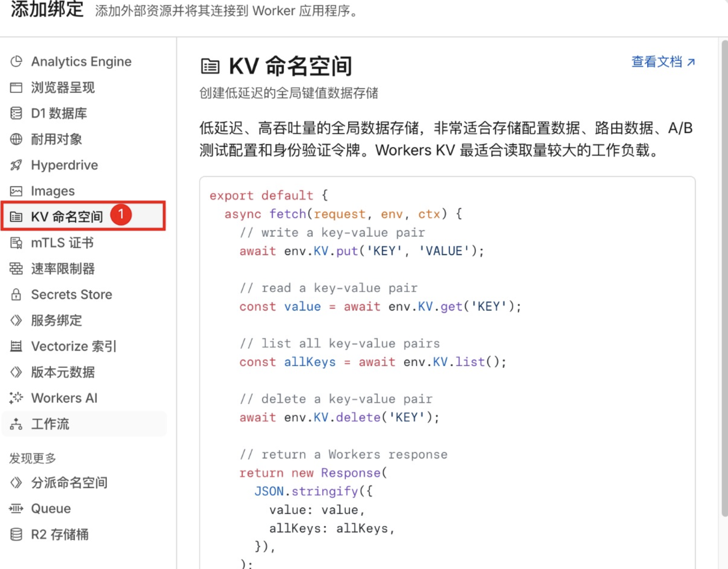This screenshot has width=728, height=569.
Task: Click the Queue icon
Action: [x=16, y=508]
